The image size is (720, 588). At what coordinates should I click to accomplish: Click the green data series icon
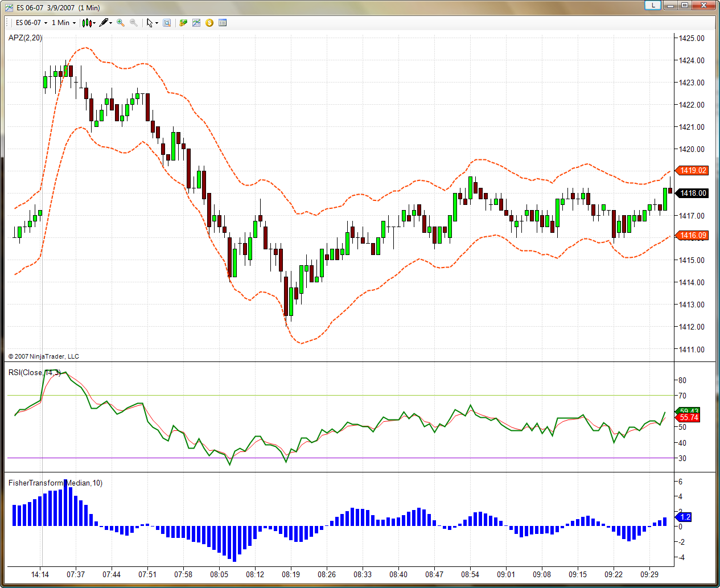click(x=183, y=23)
